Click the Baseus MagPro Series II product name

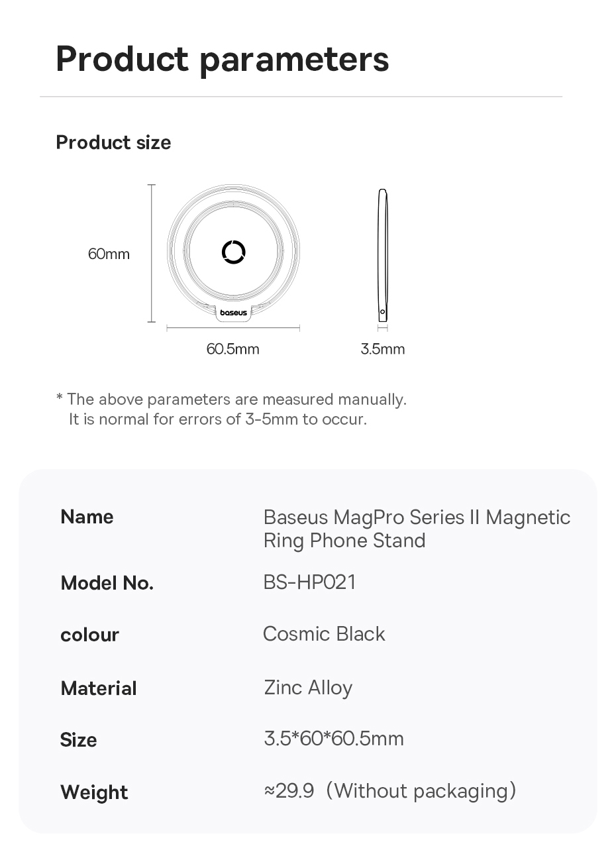[417, 529]
